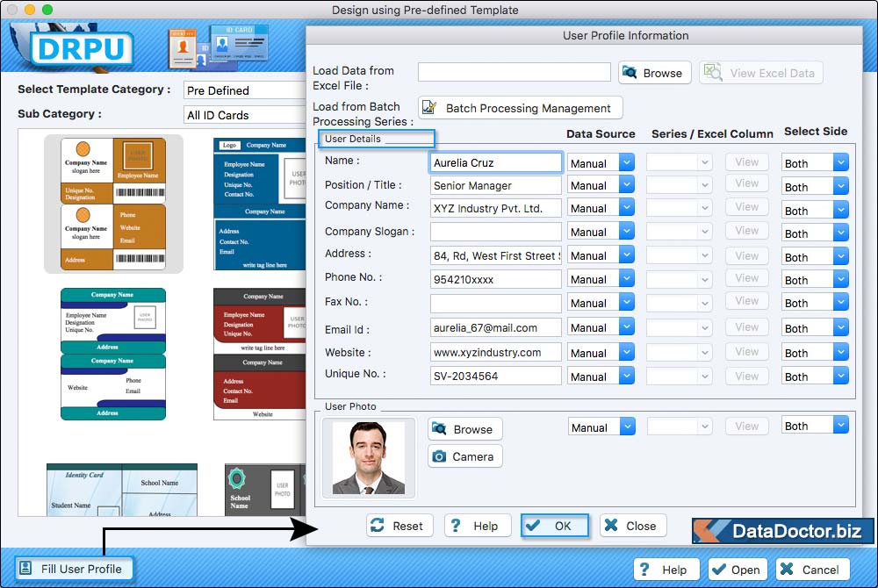Open Select Template Category dropdown
Screen dimensions: 878x588
(245, 90)
